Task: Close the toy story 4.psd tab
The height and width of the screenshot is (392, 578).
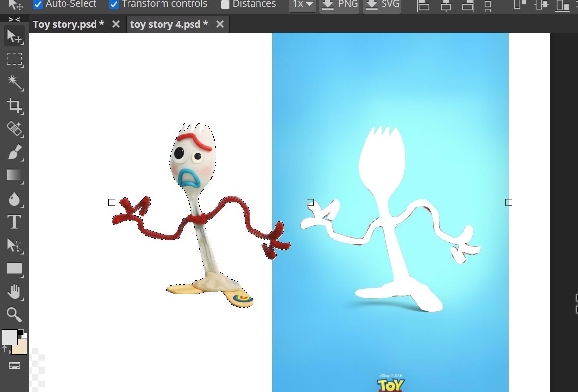Action: pyautogui.click(x=220, y=24)
